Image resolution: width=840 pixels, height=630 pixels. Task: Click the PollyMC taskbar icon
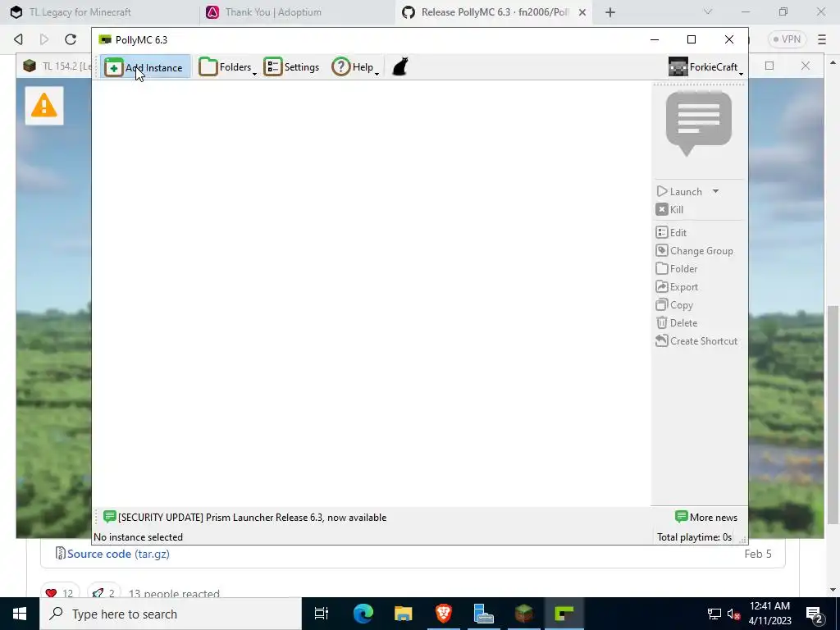click(x=564, y=614)
